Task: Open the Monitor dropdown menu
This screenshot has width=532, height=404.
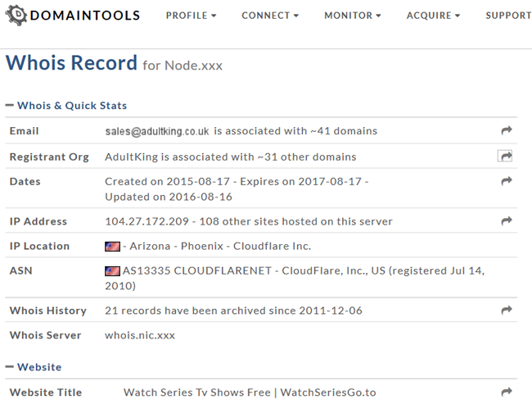Action: [353, 16]
